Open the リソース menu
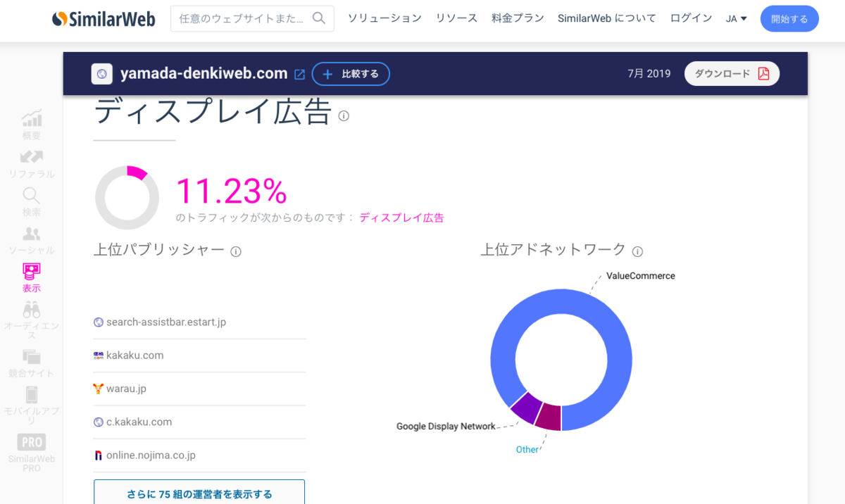 point(456,18)
